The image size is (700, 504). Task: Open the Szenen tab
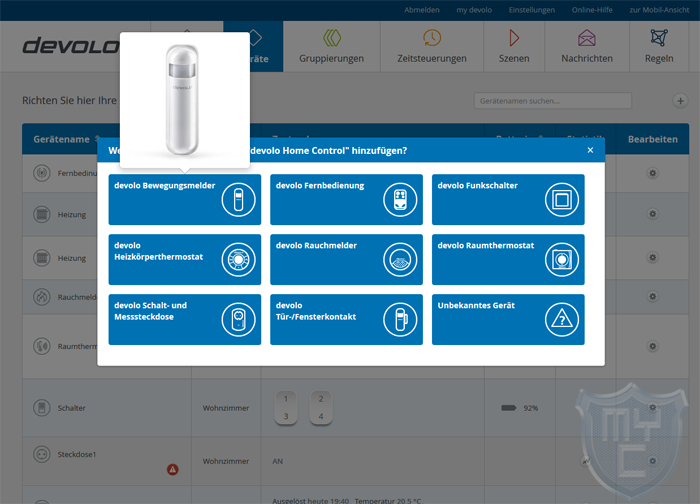[514, 46]
